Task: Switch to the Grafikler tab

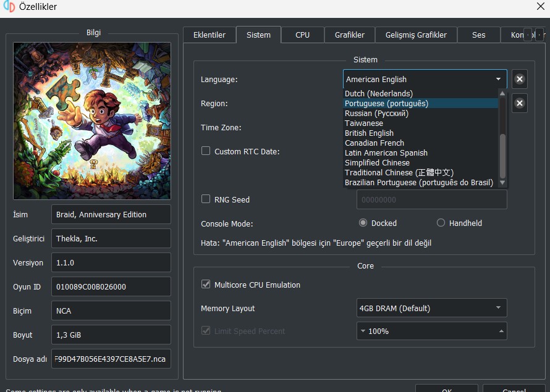Action: click(x=349, y=35)
